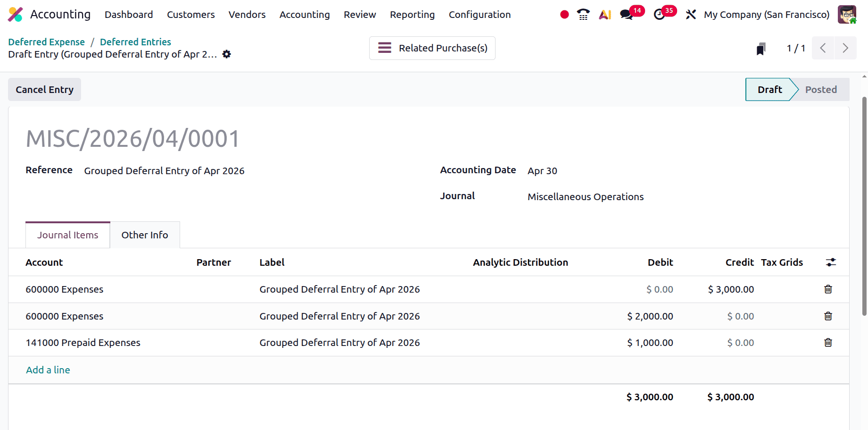The width and height of the screenshot is (868, 430).
Task: Click the red recording indicator icon
Action: coord(564,15)
